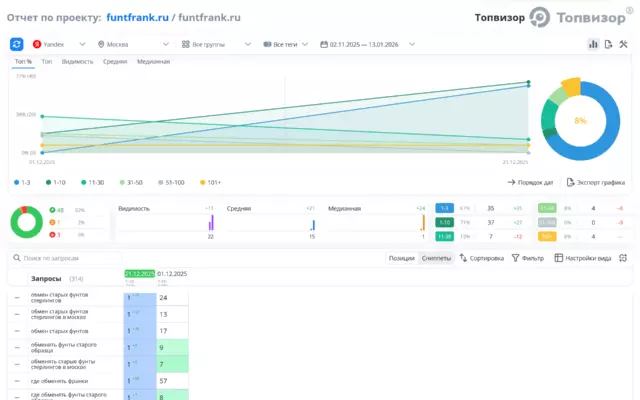Image resolution: width=640 pixels, height=400 pixels.
Task: Select the Топ % chart tab
Action: coord(23,61)
